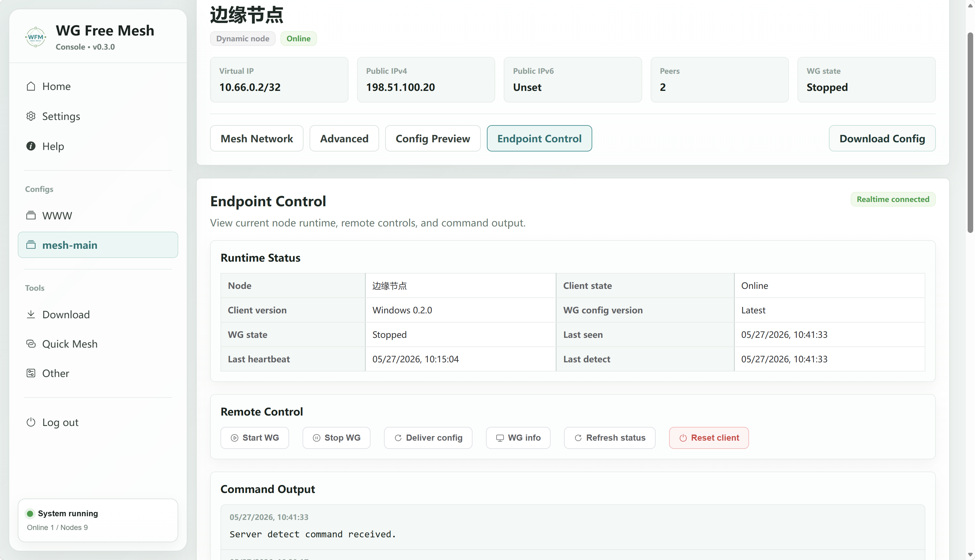Open the Other tools page
This screenshot has width=975, height=560.
[98, 373]
